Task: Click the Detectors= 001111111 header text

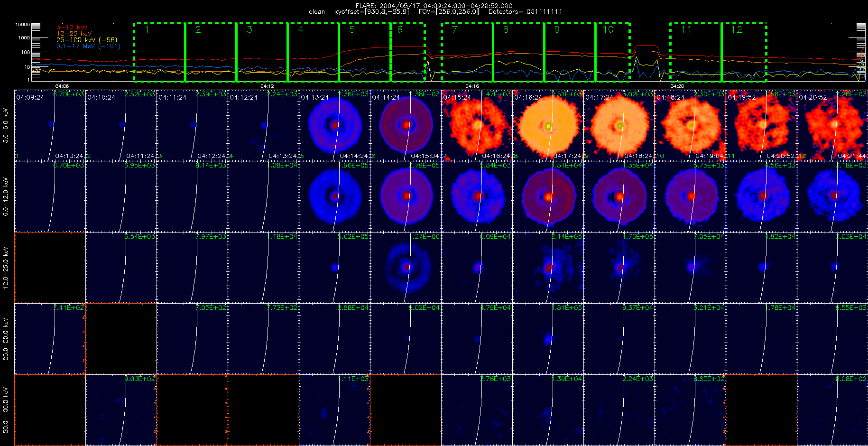Action: click(x=525, y=11)
